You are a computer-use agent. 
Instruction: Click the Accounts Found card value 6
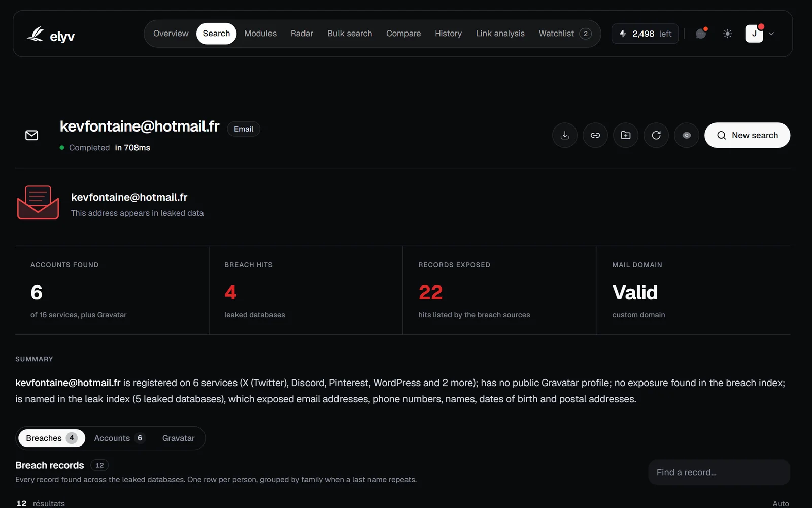(x=37, y=293)
